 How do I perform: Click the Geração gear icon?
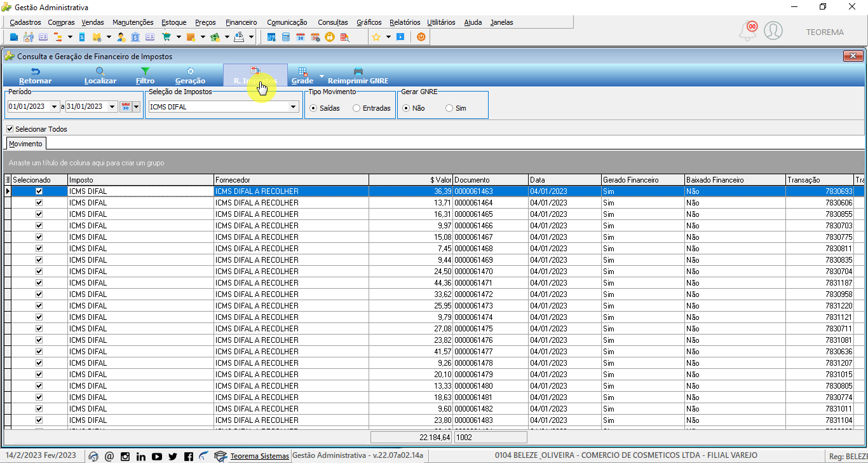[x=190, y=71]
